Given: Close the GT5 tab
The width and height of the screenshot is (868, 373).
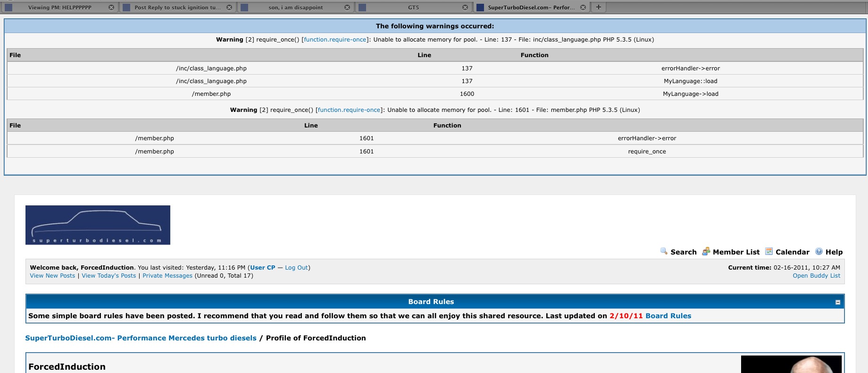Looking at the screenshot, I should tap(465, 8).
